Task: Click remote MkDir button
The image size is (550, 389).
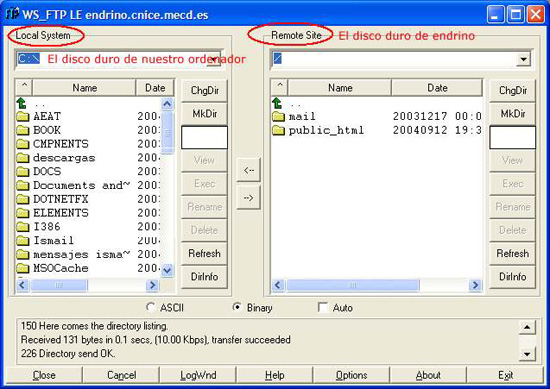Action: click(512, 114)
